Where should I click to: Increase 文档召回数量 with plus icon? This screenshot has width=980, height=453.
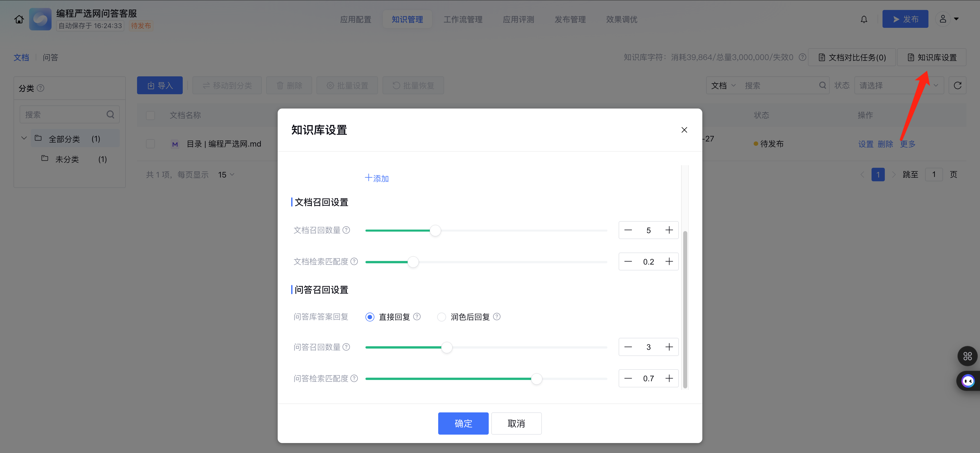(669, 230)
